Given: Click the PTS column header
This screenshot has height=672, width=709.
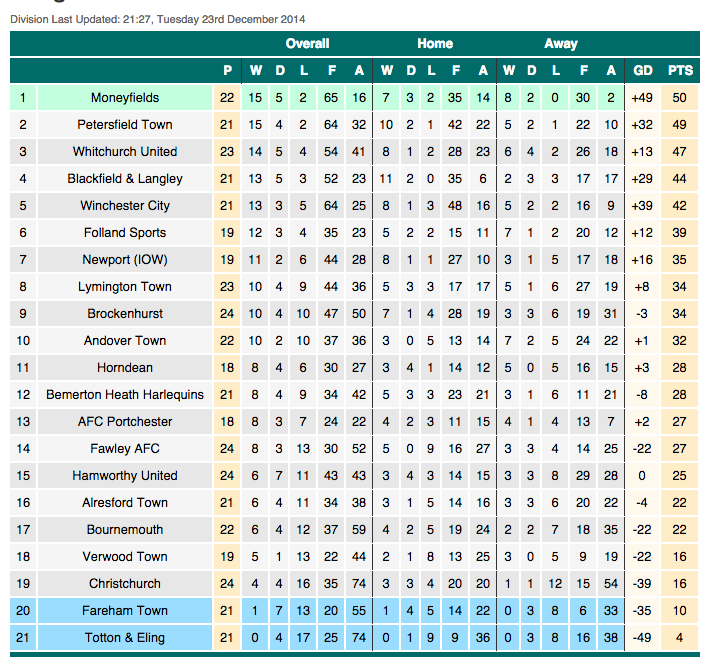Looking at the screenshot, I should (x=681, y=71).
